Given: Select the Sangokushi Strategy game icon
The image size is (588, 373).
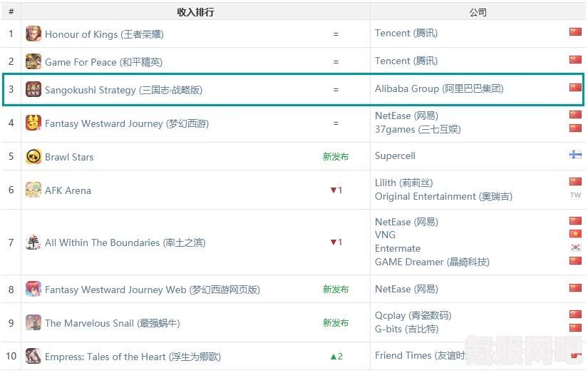Looking at the screenshot, I should point(33,89).
